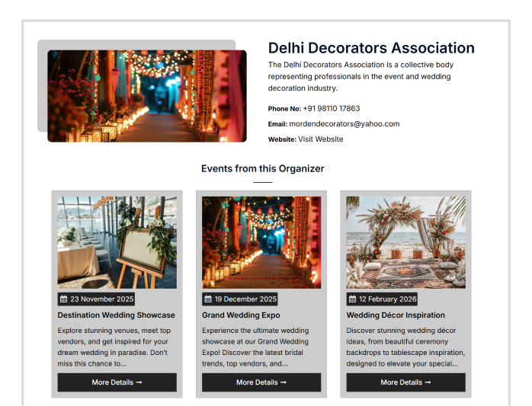532x406 pixels.
Task: Click calendar icon beside 12 February 2026
Action: tap(352, 299)
